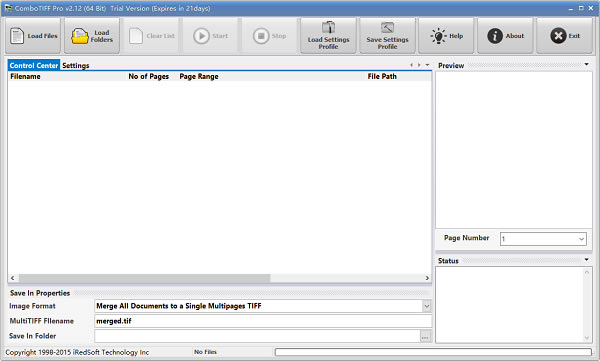Select the Control Center tab
Screen dimensions: 600x361
coord(34,65)
